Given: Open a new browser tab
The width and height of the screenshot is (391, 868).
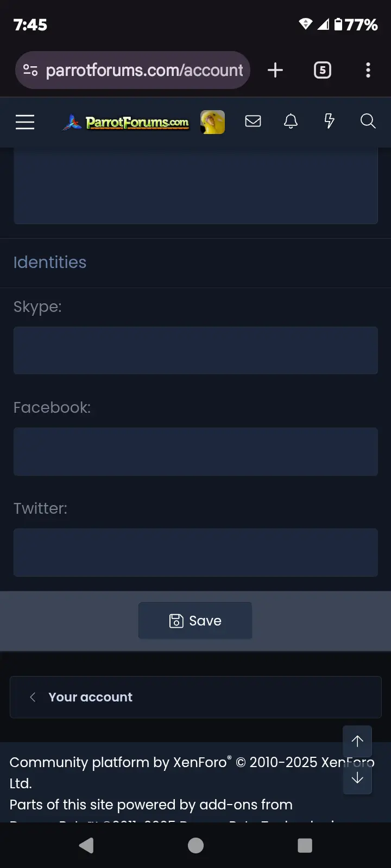Looking at the screenshot, I should coord(275,70).
